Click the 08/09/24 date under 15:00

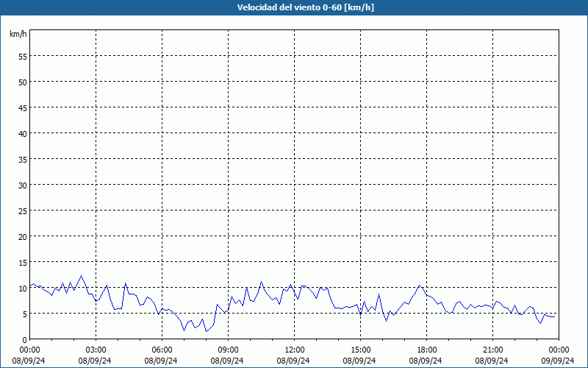(x=359, y=361)
